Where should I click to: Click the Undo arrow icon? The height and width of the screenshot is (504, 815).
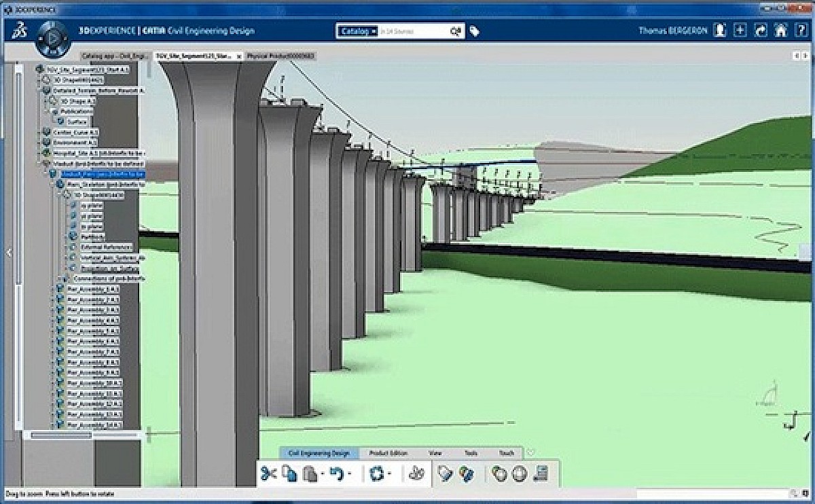coord(337,473)
